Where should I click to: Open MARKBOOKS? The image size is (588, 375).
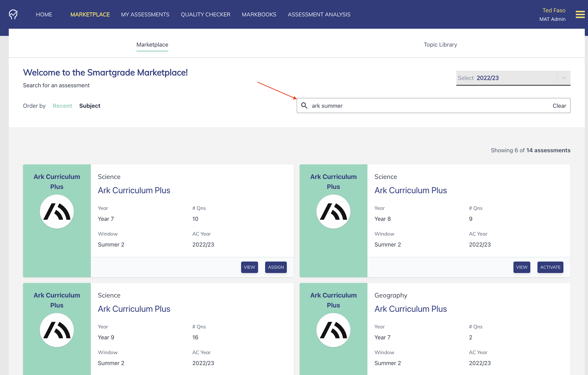pos(259,14)
